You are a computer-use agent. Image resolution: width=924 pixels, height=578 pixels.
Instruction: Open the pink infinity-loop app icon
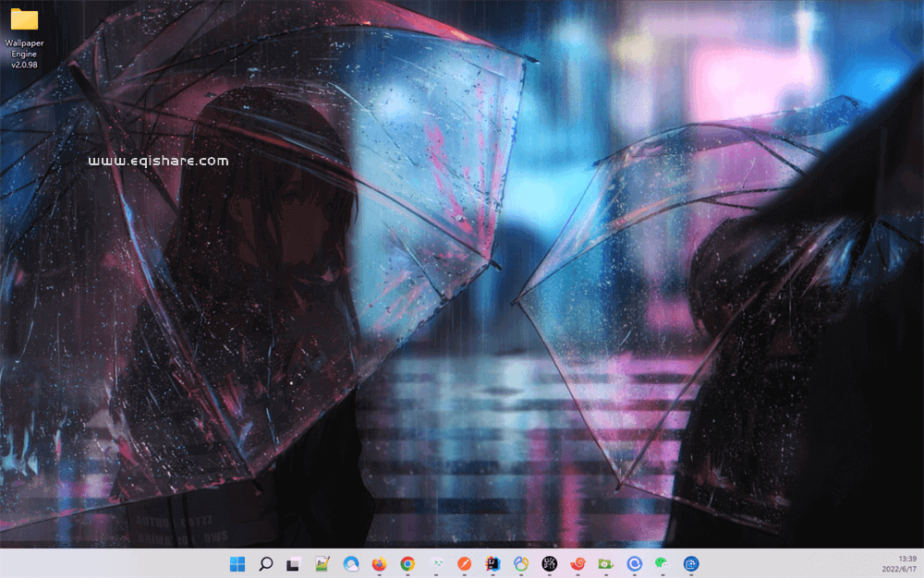[520, 564]
